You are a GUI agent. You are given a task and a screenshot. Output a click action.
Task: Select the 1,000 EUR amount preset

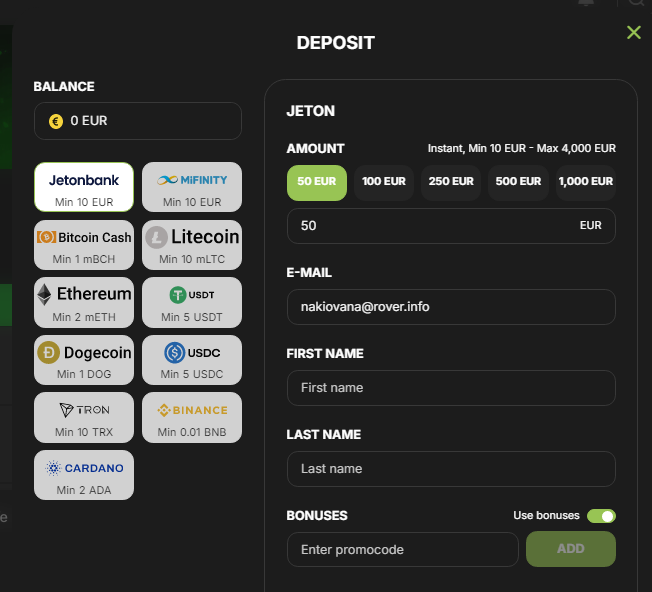[586, 182]
